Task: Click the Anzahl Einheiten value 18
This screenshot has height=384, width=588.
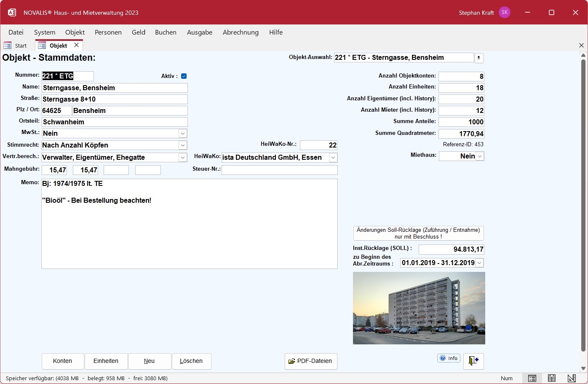Action: [461, 88]
